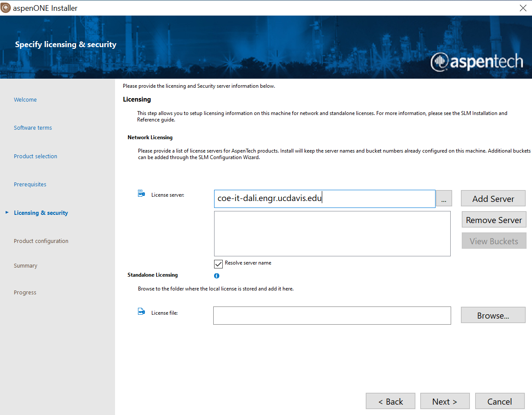Navigate to the Product selection step

point(35,156)
